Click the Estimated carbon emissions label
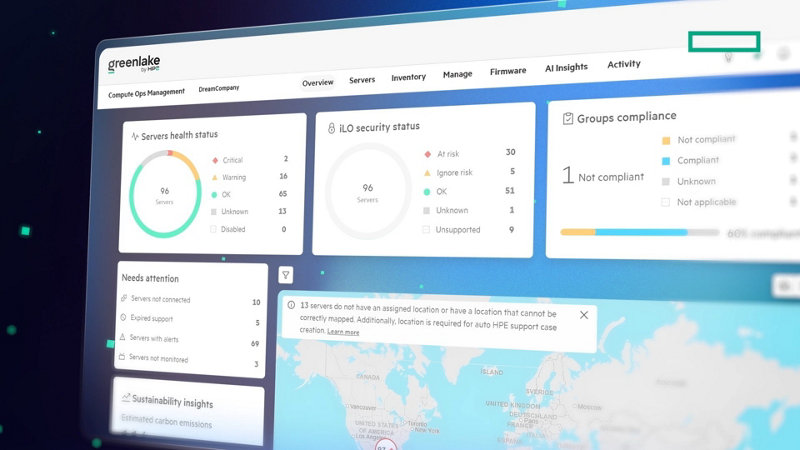 pos(166,421)
